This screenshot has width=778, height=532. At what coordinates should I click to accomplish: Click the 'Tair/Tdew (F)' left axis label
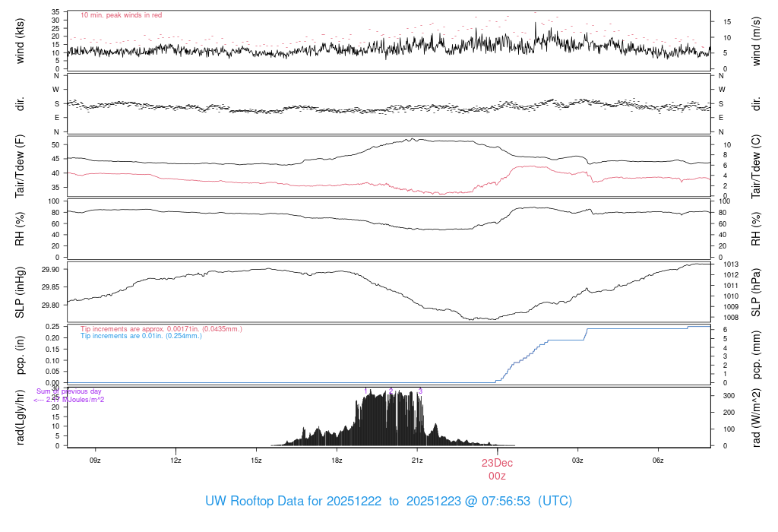[21, 166]
